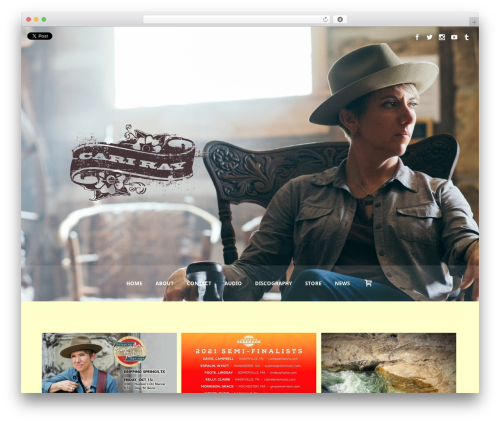Open the Tumblr social icon
Image resolution: width=500 pixels, height=423 pixels.
point(467,37)
